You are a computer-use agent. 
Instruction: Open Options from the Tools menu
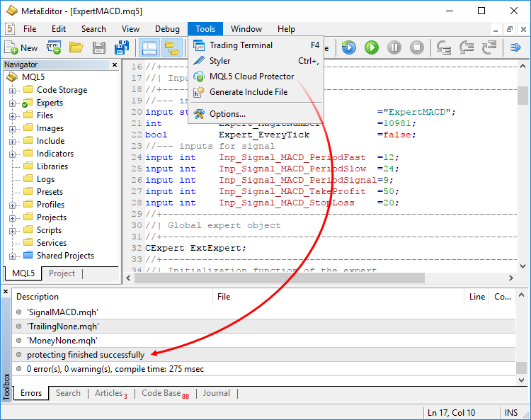[227, 113]
